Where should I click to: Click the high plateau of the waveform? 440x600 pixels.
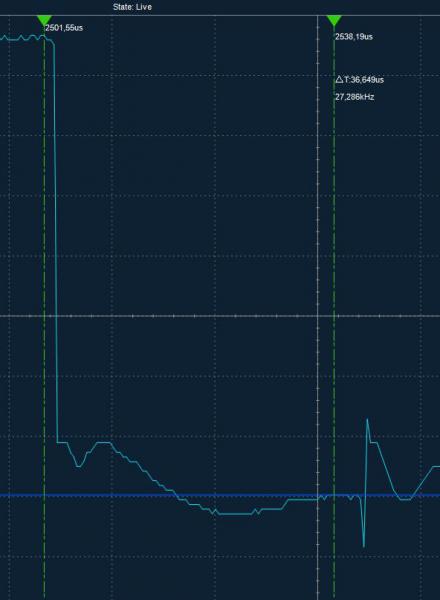click(23, 38)
